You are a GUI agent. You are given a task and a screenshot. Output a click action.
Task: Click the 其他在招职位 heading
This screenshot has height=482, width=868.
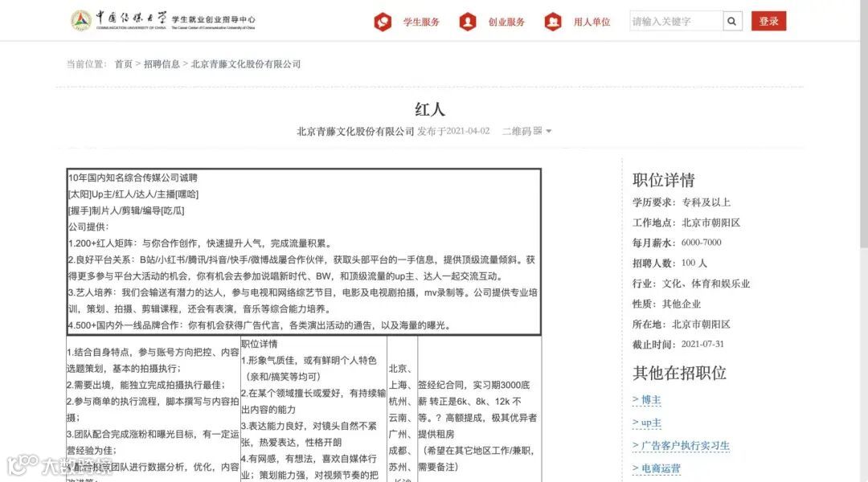click(679, 373)
